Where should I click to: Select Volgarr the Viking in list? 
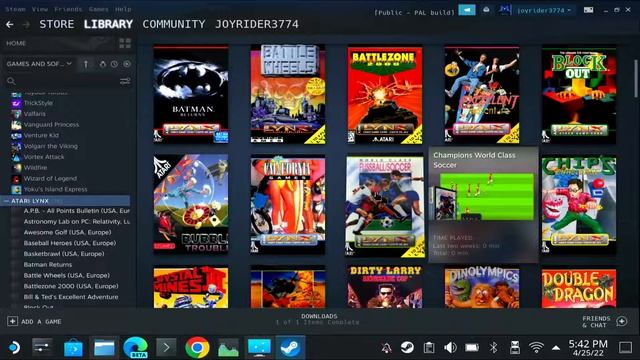coord(51,146)
